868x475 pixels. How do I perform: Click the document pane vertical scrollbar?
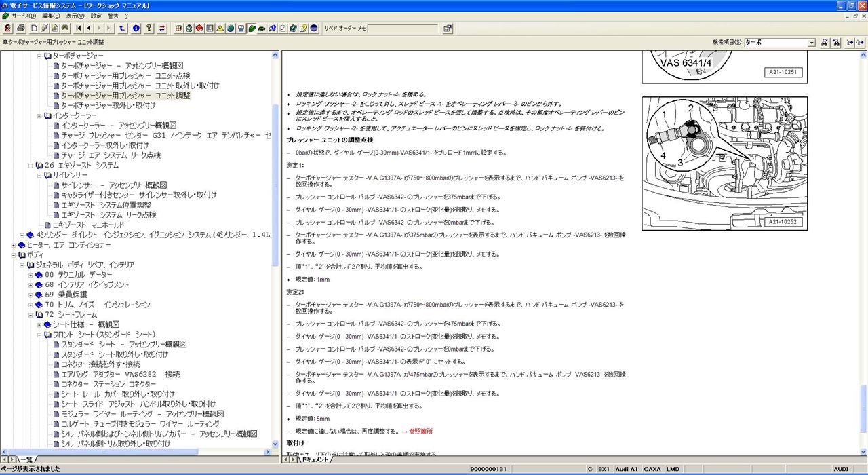tap(863, 251)
